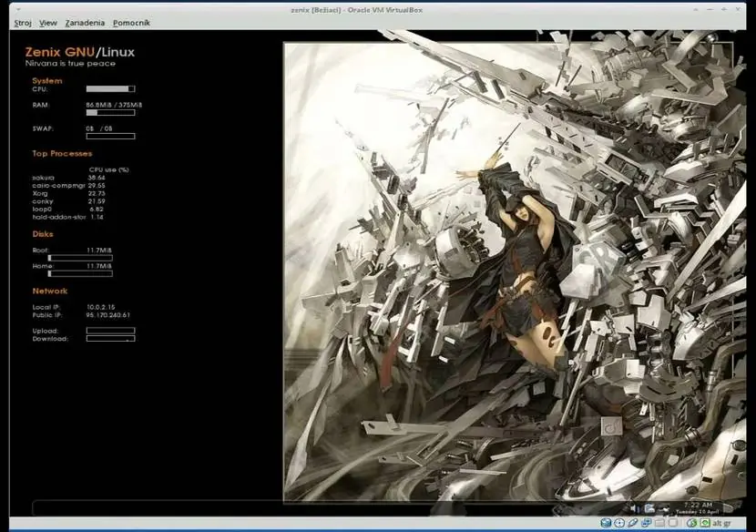The height and width of the screenshot is (532, 756).
Task: Click the window menu arrow in title bar
Action: coord(18,9)
